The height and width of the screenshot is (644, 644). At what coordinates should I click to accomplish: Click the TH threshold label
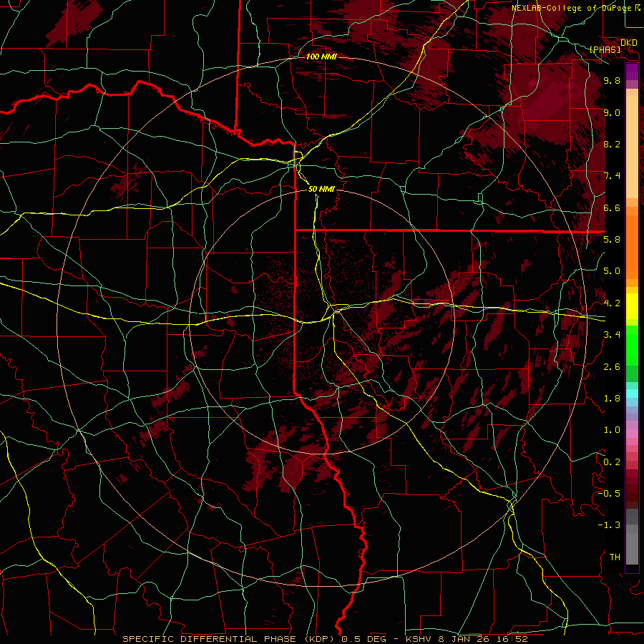tap(615, 557)
